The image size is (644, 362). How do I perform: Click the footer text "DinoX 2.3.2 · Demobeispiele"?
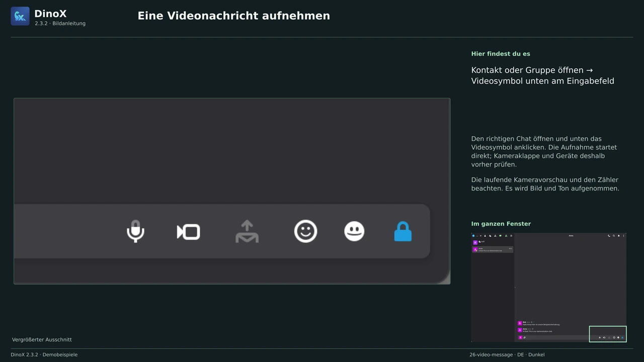click(x=44, y=354)
